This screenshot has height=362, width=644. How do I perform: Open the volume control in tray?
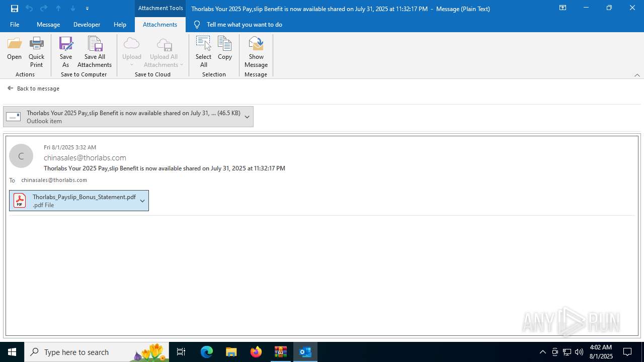pos(579,352)
